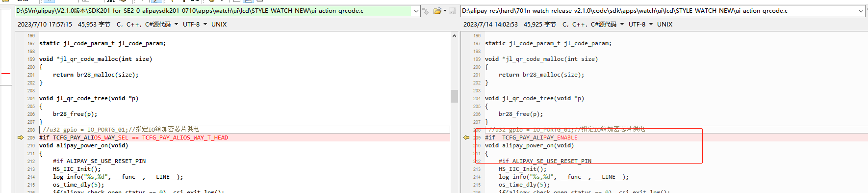
Task: Click the right pane UNIX line ending label
Action: pyautogui.click(x=664, y=24)
